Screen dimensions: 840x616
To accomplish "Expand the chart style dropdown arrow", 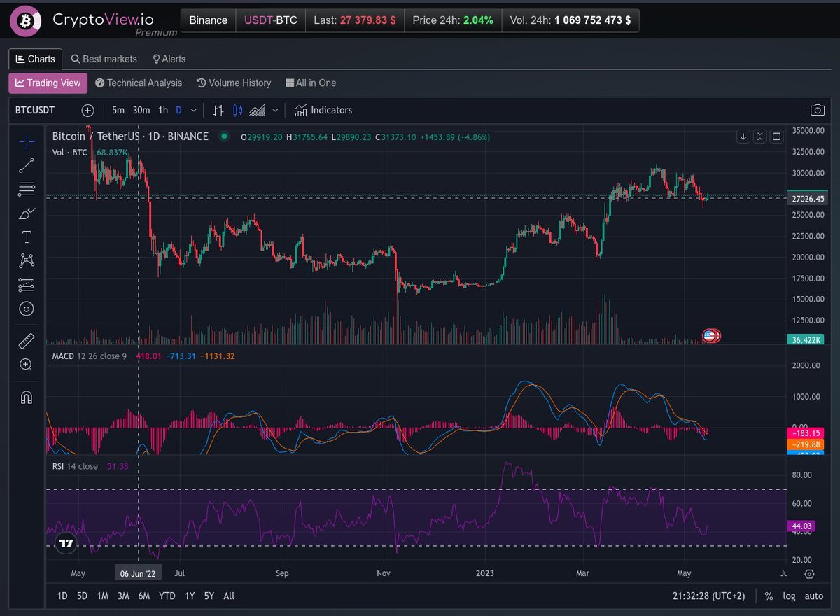I will click(x=275, y=110).
